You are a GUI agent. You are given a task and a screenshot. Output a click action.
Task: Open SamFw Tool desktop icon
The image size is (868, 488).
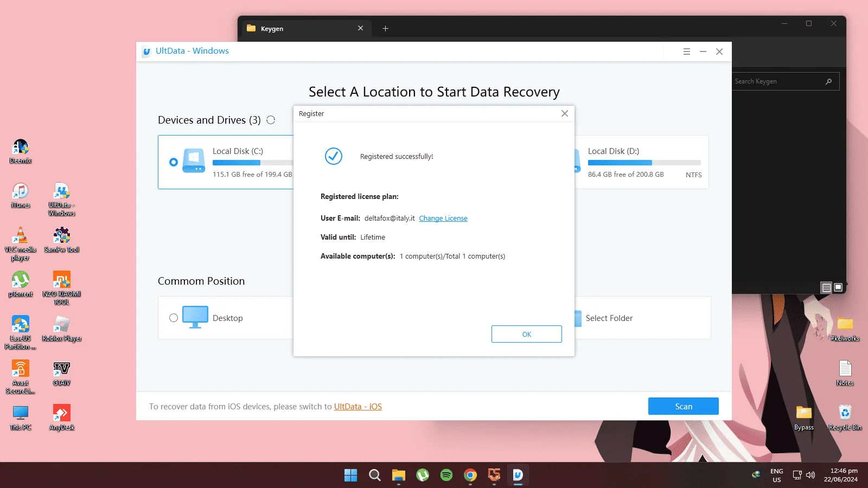(61, 240)
